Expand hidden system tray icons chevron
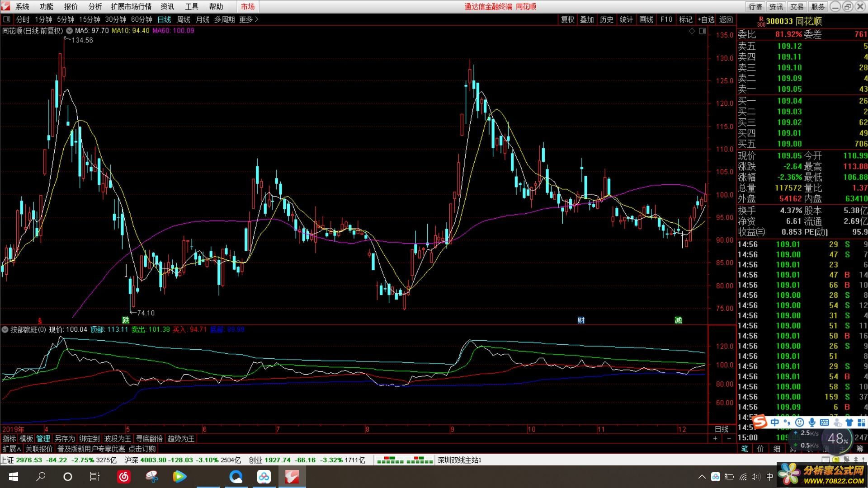 pyautogui.click(x=702, y=477)
